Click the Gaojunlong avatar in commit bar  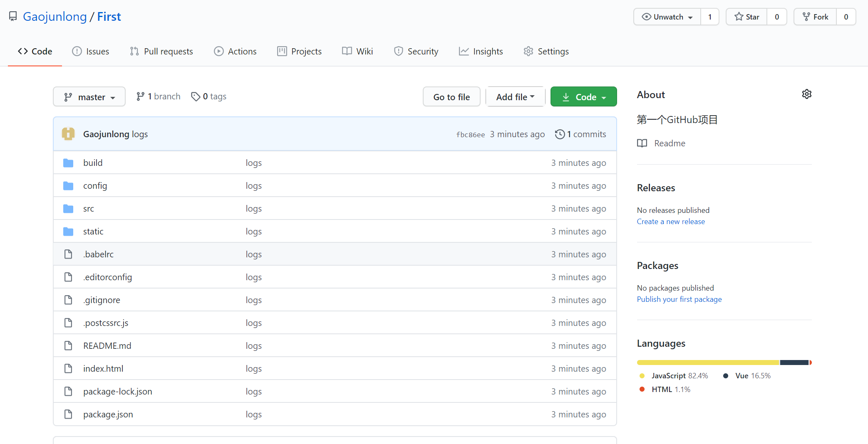(68, 134)
